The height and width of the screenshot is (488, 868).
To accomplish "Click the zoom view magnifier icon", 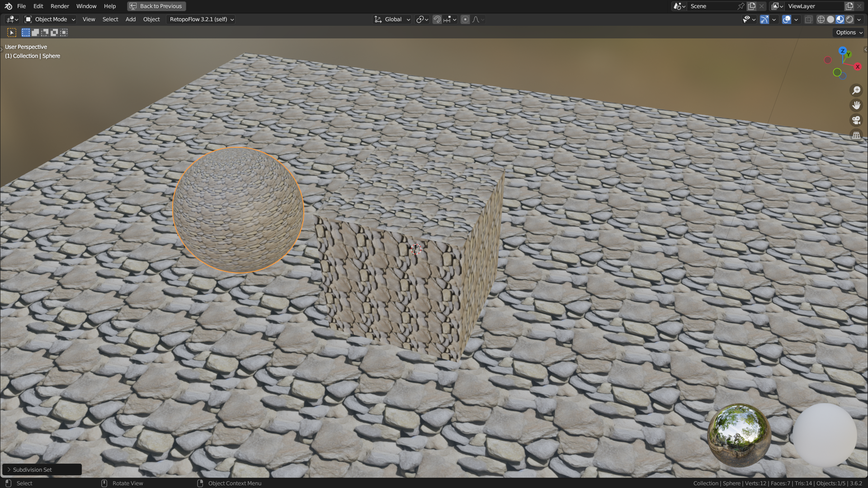I will tap(856, 90).
